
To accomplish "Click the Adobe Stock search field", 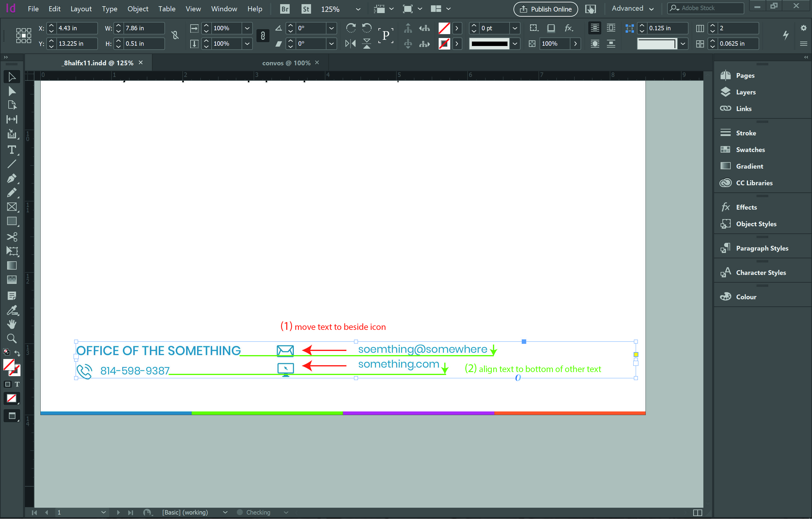I will [x=705, y=8].
